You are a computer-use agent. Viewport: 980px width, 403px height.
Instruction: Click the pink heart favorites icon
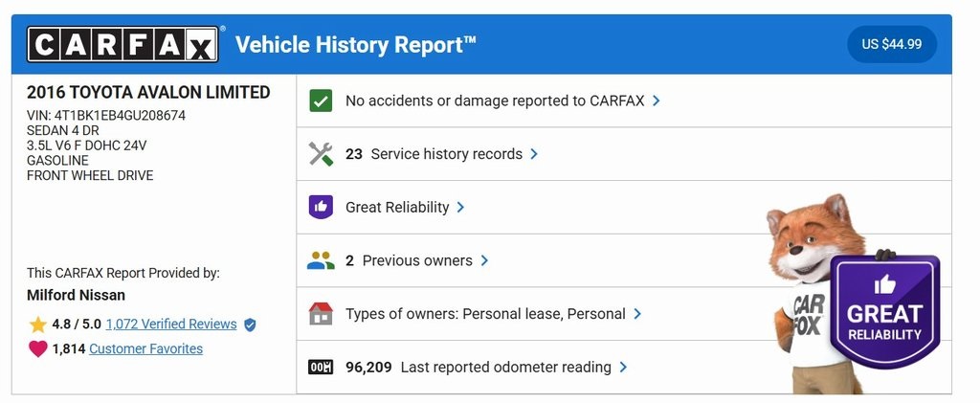point(38,349)
